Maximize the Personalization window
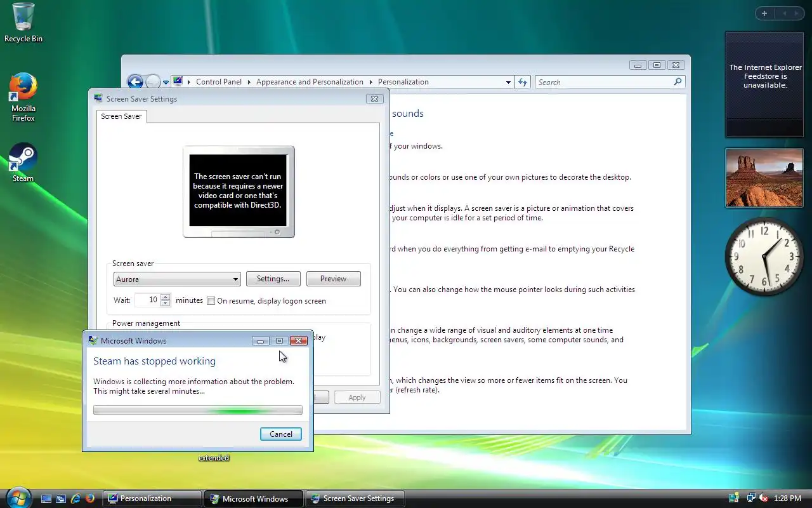The image size is (812, 508). click(x=657, y=65)
